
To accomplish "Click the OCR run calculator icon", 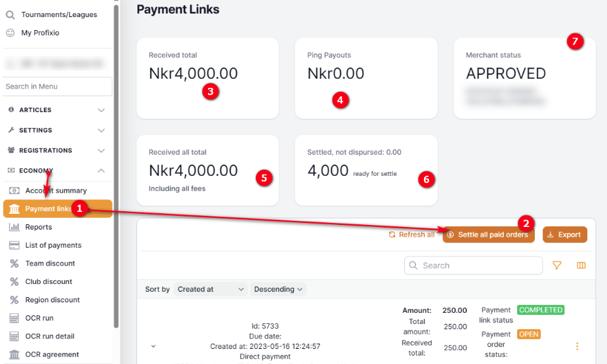I will coord(14,318).
